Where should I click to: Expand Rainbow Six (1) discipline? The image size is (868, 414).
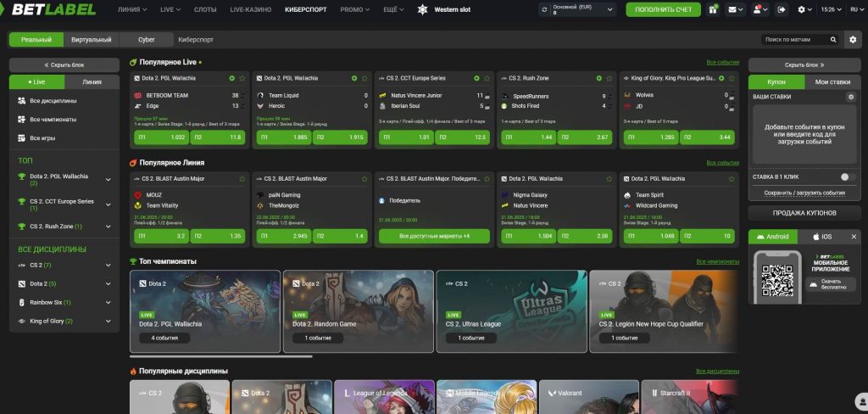coord(108,303)
